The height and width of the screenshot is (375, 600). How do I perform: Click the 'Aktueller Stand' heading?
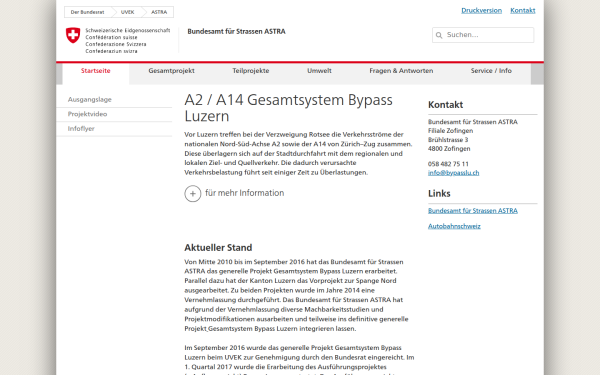click(218, 248)
